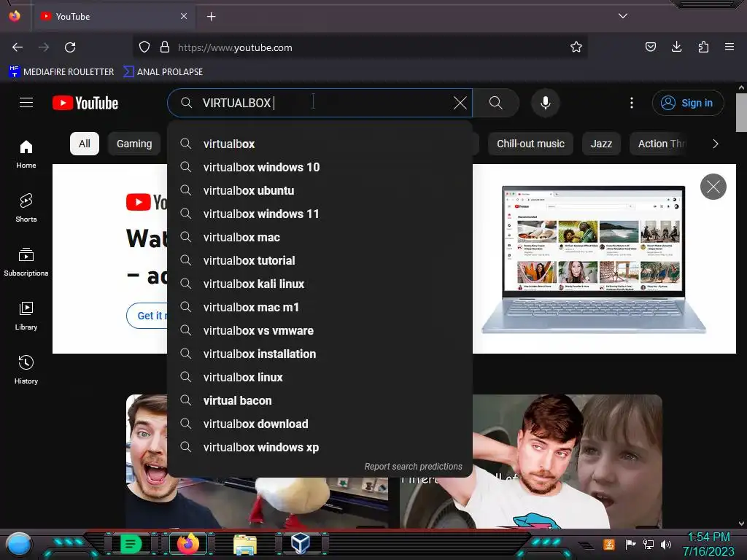
Task: Choose 'virtualbox mac m1' suggestion
Action: (320, 307)
